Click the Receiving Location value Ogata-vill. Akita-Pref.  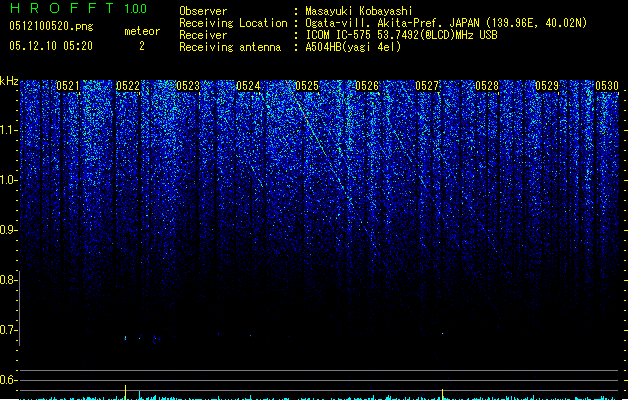coord(372,23)
